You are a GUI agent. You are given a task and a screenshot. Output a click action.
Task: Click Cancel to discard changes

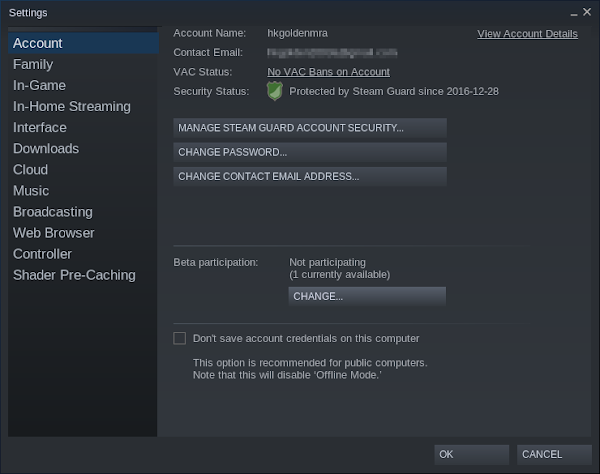(554, 454)
